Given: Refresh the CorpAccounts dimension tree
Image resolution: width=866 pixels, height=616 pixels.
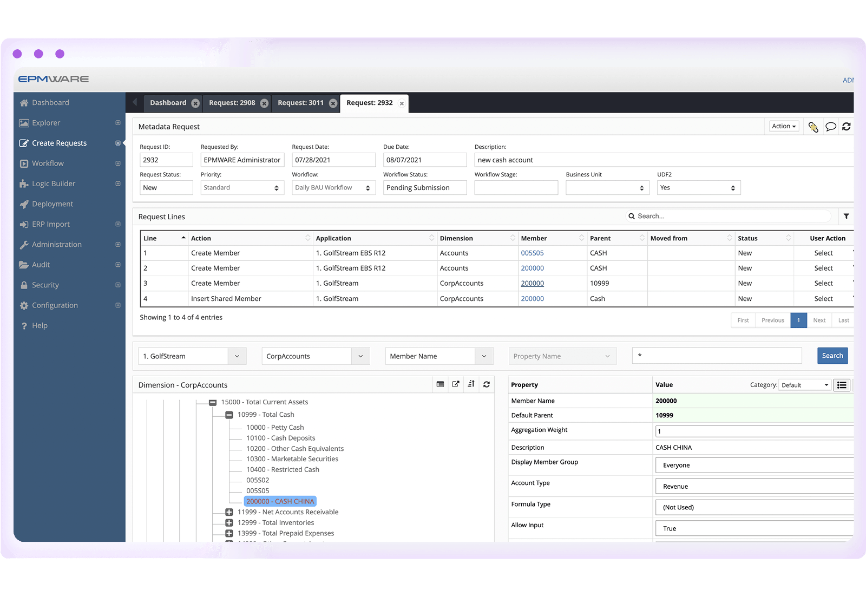Looking at the screenshot, I should (487, 384).
